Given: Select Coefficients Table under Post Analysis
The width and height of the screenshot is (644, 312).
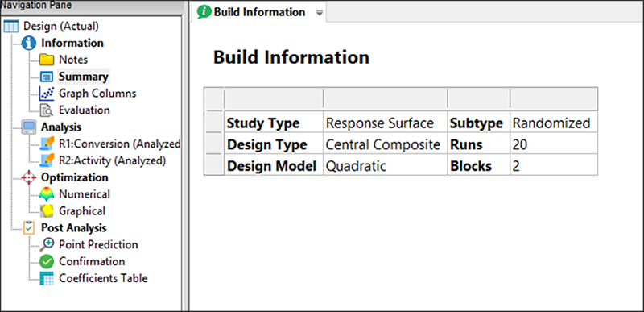Looking at the screenshot, I should pyautogui.click(x=103, y=279).
